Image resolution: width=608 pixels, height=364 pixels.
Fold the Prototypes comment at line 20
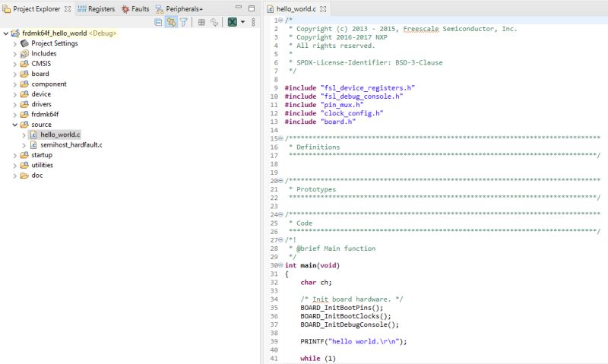tap(280, 181)
